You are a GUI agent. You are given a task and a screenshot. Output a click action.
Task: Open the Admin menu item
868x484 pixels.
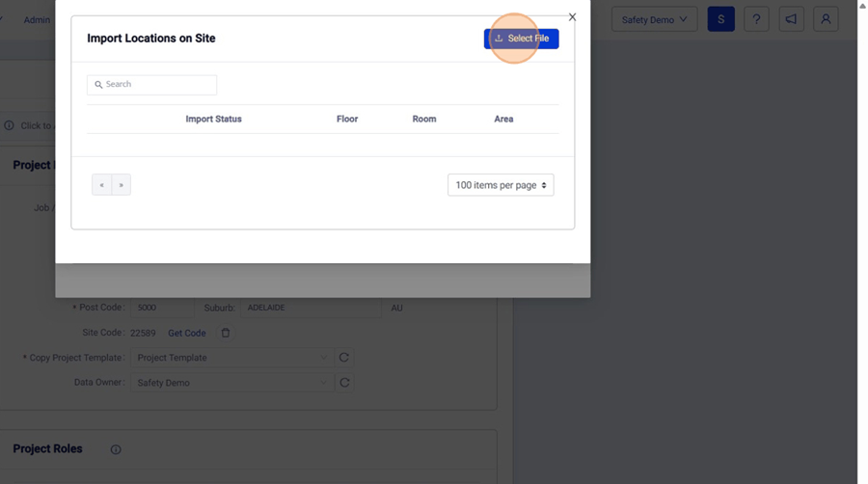coord(37,19)
